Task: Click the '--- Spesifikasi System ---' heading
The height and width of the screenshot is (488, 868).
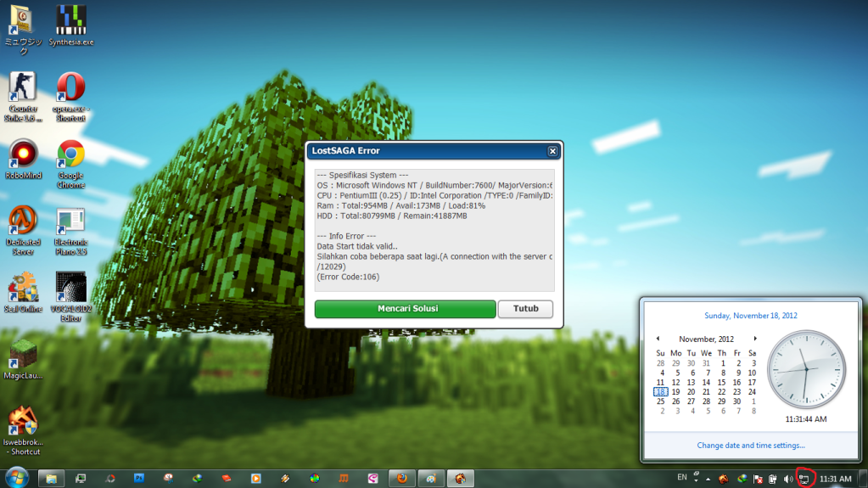Action: (x=362, y=175)
